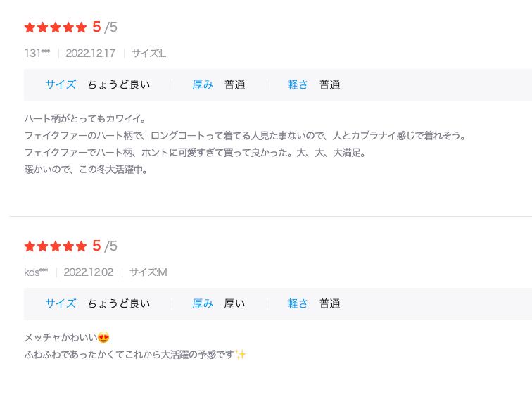This screenshot has width=532, height=409.
Task: Click review line ハート柄がとってもカワイイ。
Action: (x=85, y=119)
